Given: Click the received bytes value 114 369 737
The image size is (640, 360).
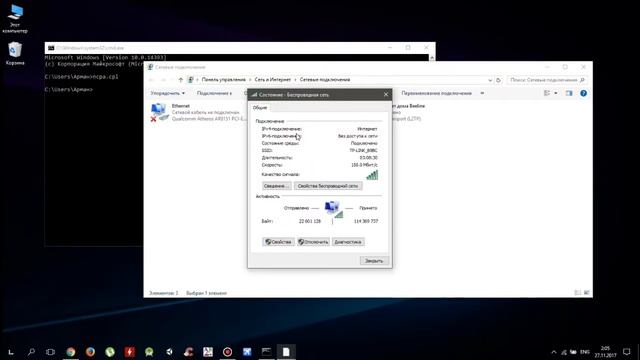Looking at the screenshot, I should pyautogui.click(x=366, y=221).
